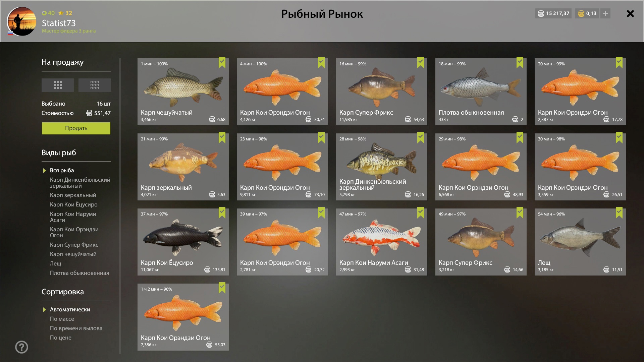Click the plus icon to add gold
This screenshot has height=362, width=644.
pyautogui.click(x=605, y=13)
